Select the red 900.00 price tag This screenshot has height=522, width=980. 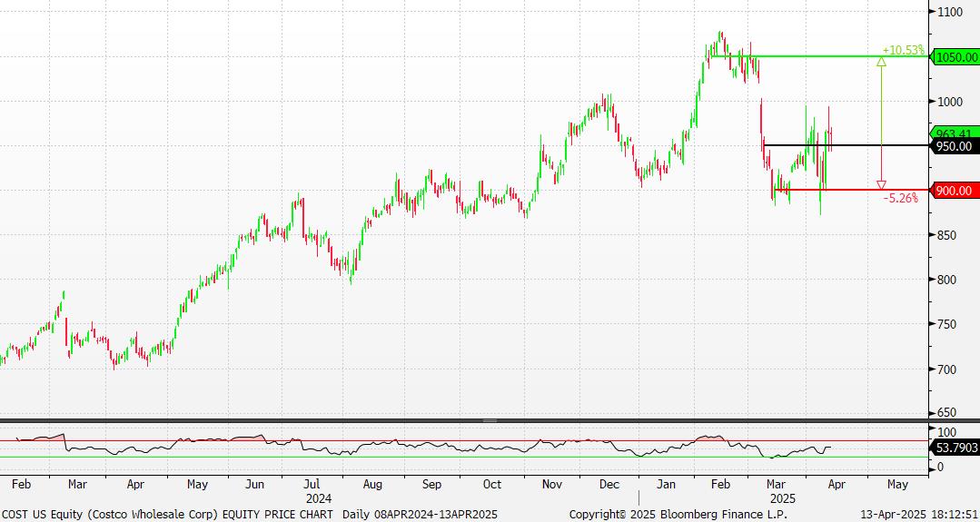(955, 191)
